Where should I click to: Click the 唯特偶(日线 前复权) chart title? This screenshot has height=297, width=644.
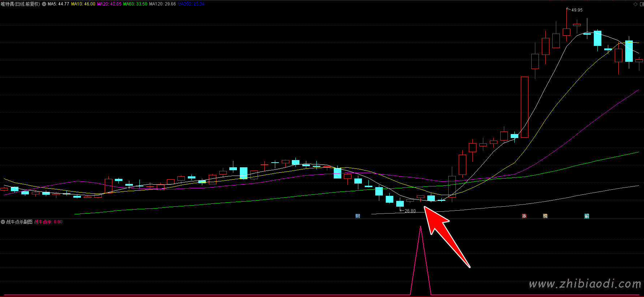pyautogui.click(x=20, y=4)
